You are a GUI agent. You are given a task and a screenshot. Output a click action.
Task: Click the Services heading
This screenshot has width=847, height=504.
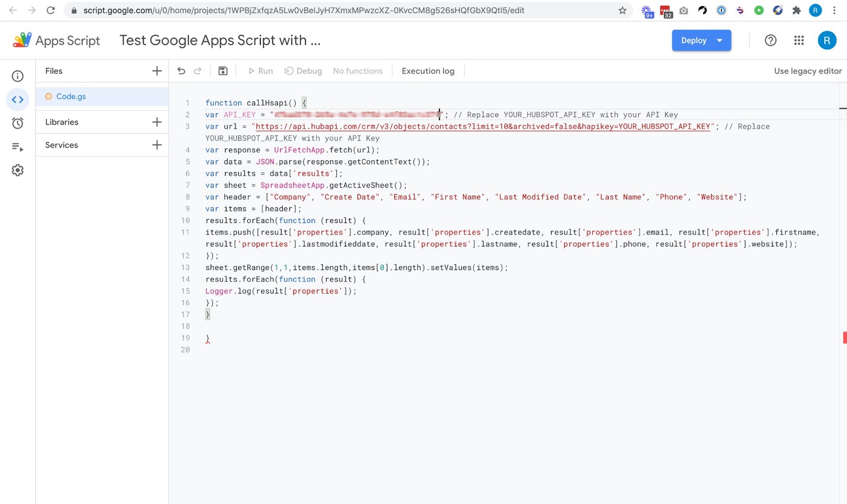tap(61, 145)
